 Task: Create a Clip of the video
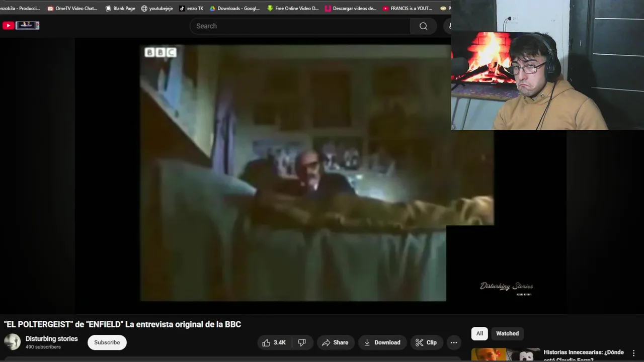point(426,342)
